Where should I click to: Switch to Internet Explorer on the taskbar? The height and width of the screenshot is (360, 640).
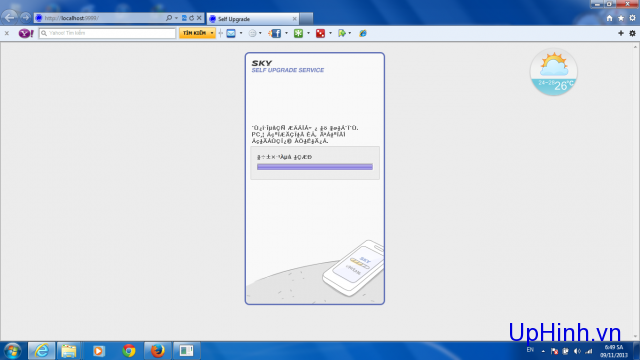pyautogui.click(x=41, y=351)
